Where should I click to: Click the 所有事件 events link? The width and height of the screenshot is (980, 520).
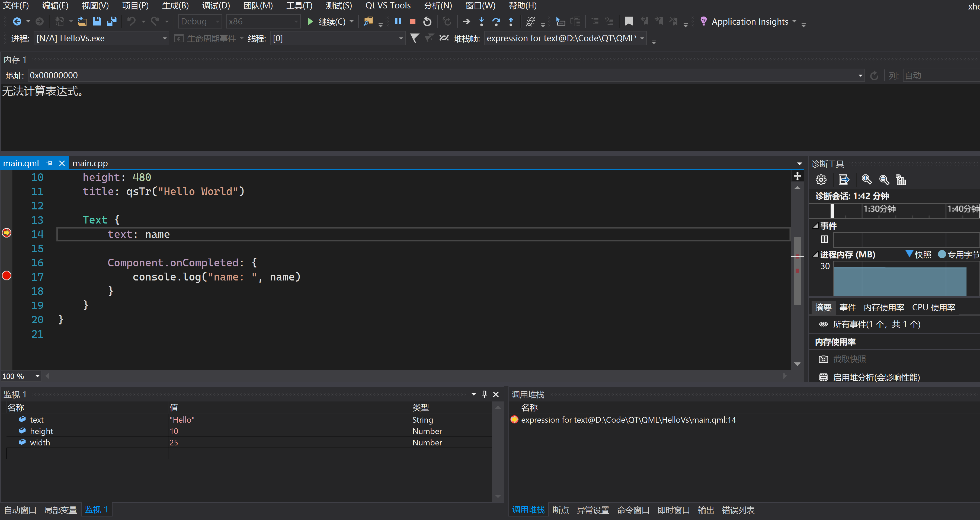[x=876, y=324]
